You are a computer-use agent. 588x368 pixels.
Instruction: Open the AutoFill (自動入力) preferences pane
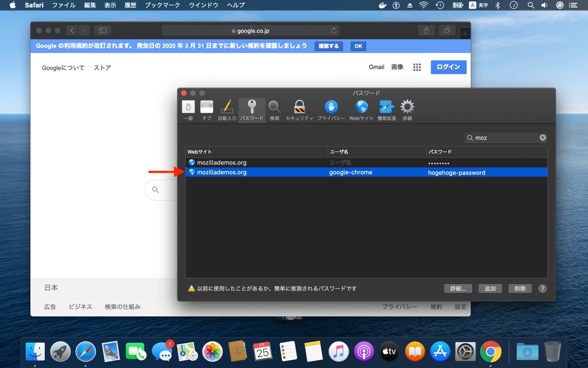tap(227, 110)
